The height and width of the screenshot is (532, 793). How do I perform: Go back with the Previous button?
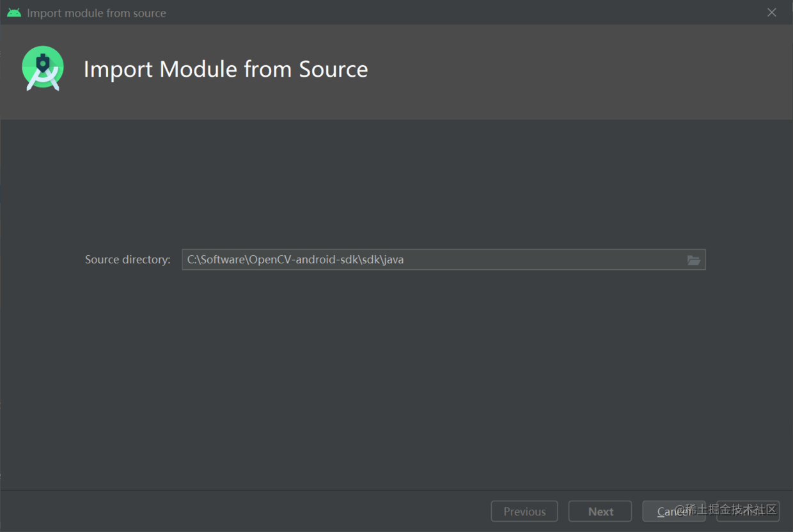(524, 512)
